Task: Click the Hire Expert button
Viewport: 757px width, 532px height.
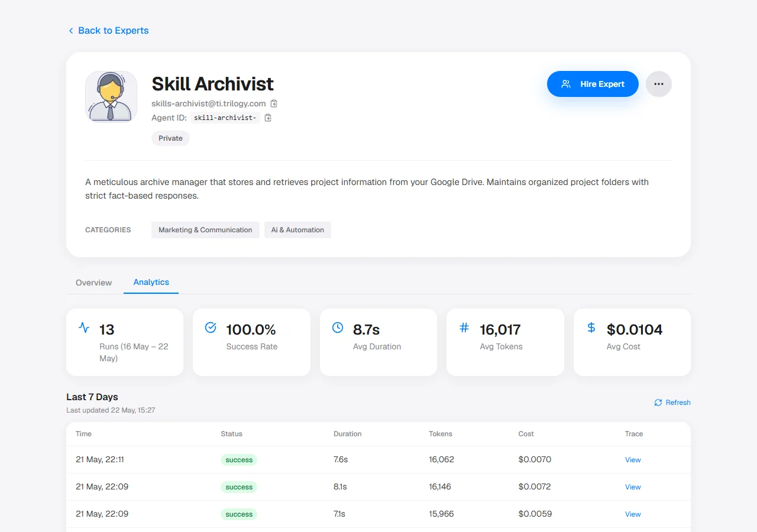Action: (x=593, y=84)
